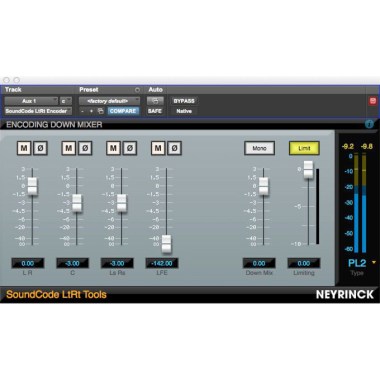Invert phase on LFE channel
The height and width of the screenshot is (380, 380).
pyautogui.click(x=174, y=148)
